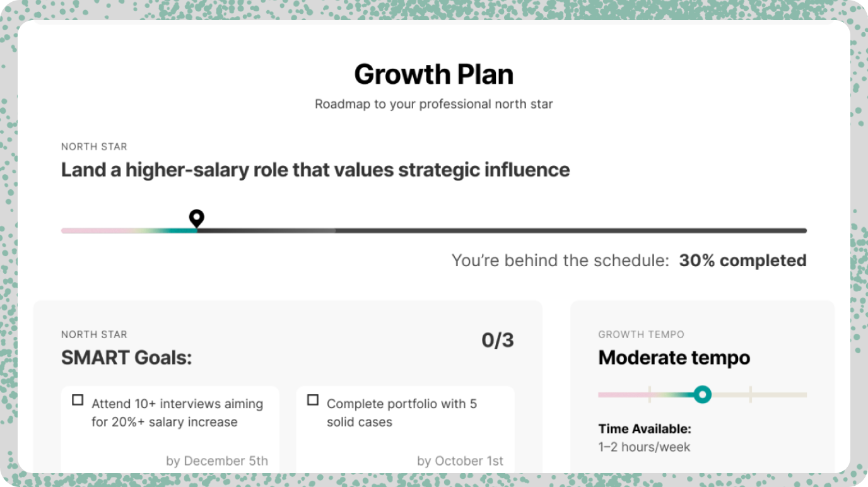
Task: Click the last tick mark on tempo slider
Action: coord(751,395)
